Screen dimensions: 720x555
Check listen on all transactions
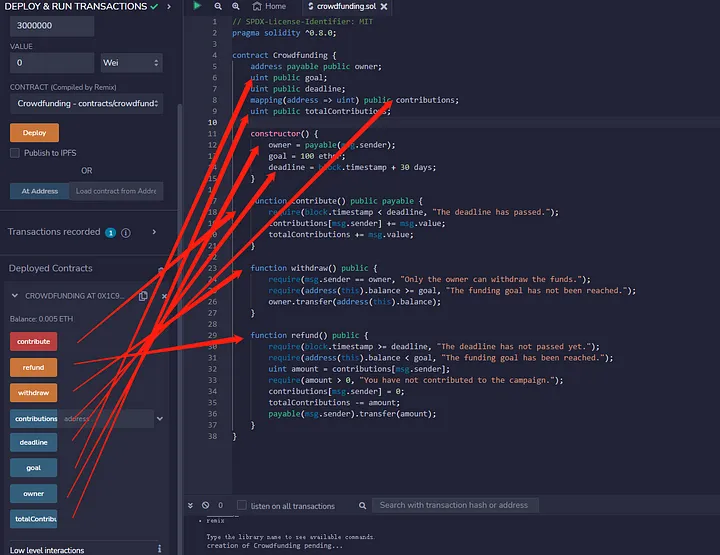click(242, 505)
